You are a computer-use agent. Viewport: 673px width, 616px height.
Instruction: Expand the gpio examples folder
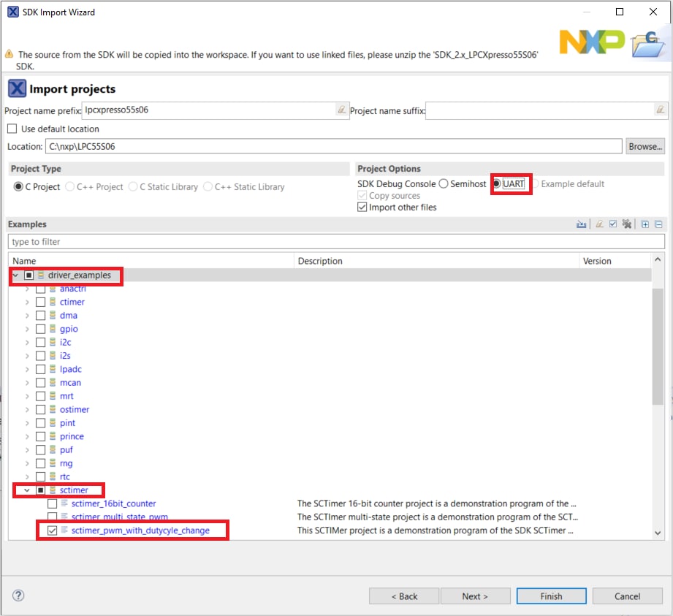(x=28, y=329)
